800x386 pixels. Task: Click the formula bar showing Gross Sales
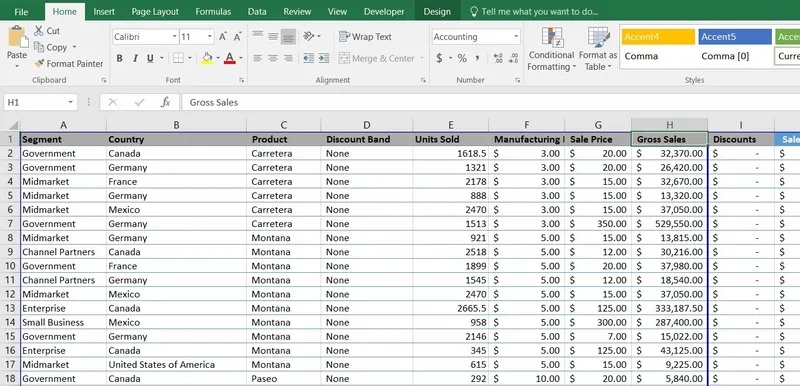[x=490, y=102]
